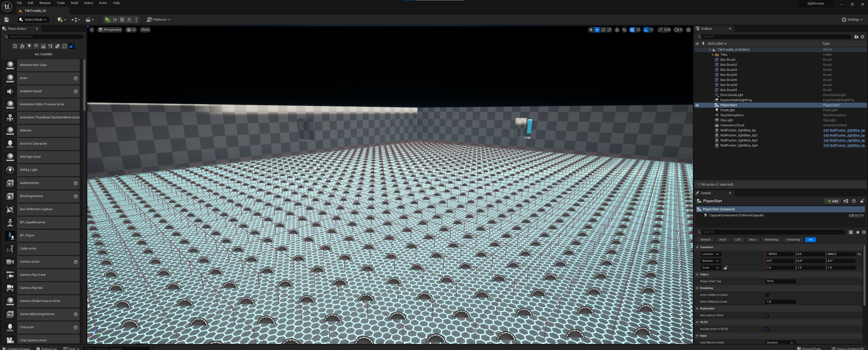868x350 pixels.
Task: Open viewport layout grid icon
Action: click(x=688, y=30)
